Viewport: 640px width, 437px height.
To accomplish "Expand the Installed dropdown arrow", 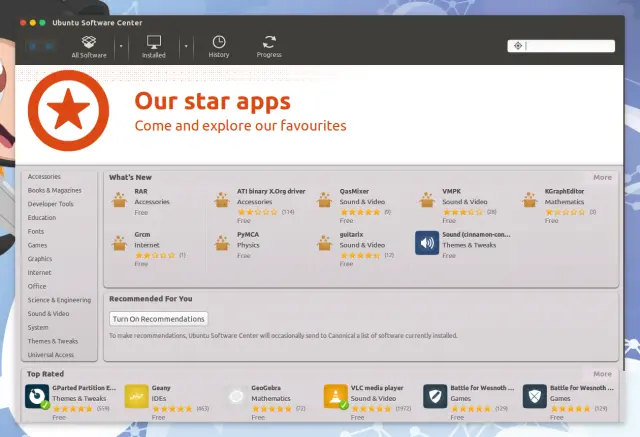I will tap(185, 46).
